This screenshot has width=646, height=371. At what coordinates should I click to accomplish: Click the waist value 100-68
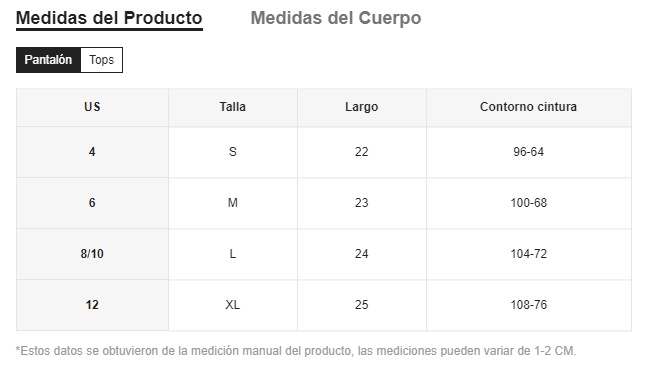529,203
